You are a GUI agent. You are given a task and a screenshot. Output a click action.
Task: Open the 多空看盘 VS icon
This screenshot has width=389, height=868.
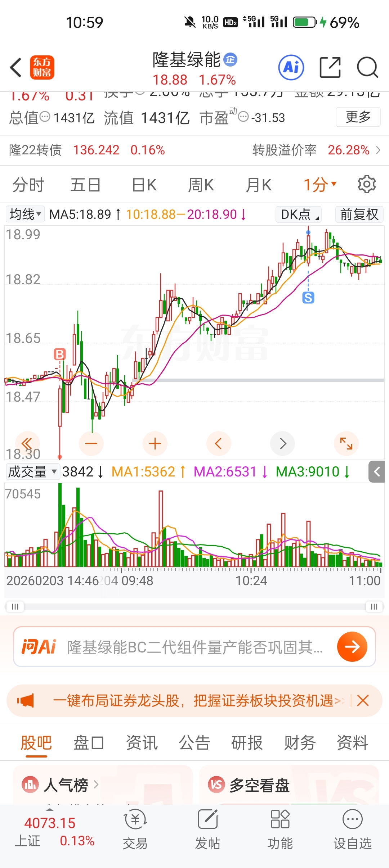[216, 785]
